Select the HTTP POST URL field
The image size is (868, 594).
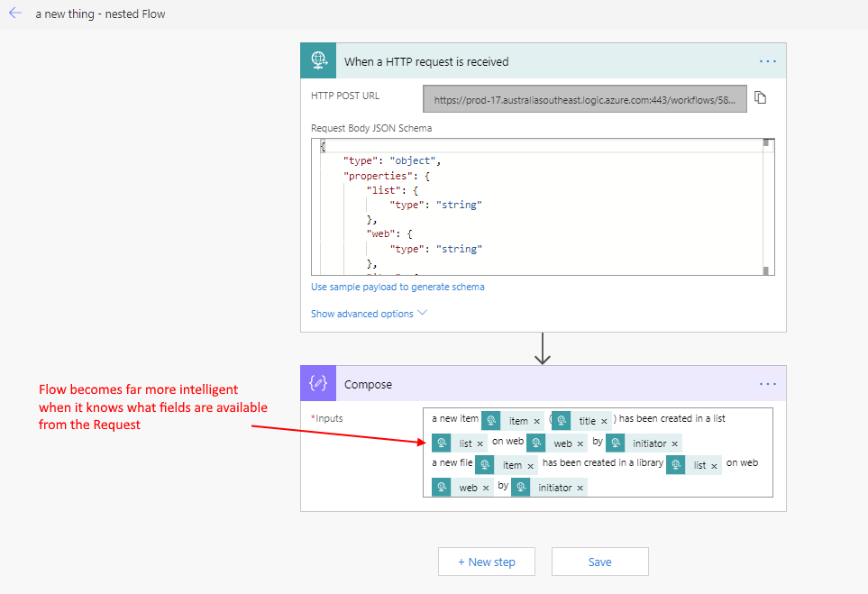(x=584, y=100)
